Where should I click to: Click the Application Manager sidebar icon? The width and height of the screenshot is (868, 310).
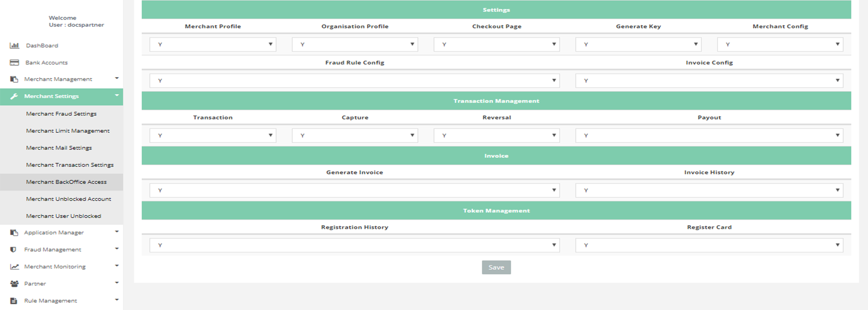[15, 232]
